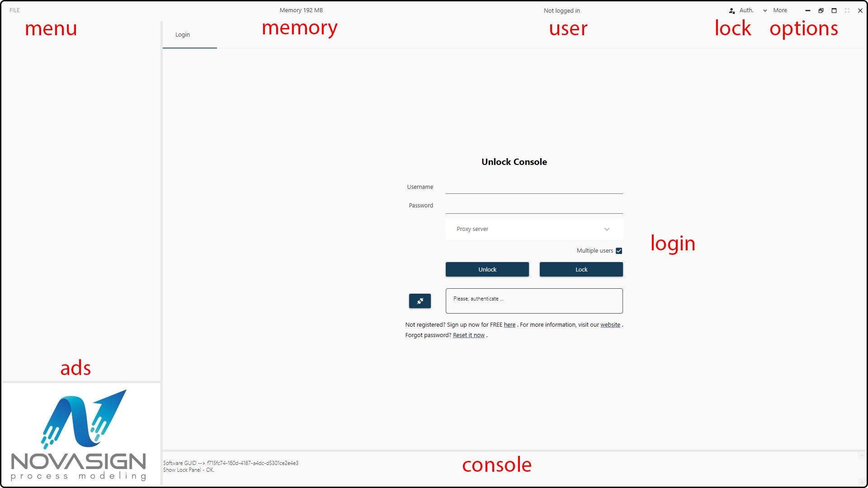The image size is (868, 488).
Task: Open the 'website' link
Action: coord(610,325)
